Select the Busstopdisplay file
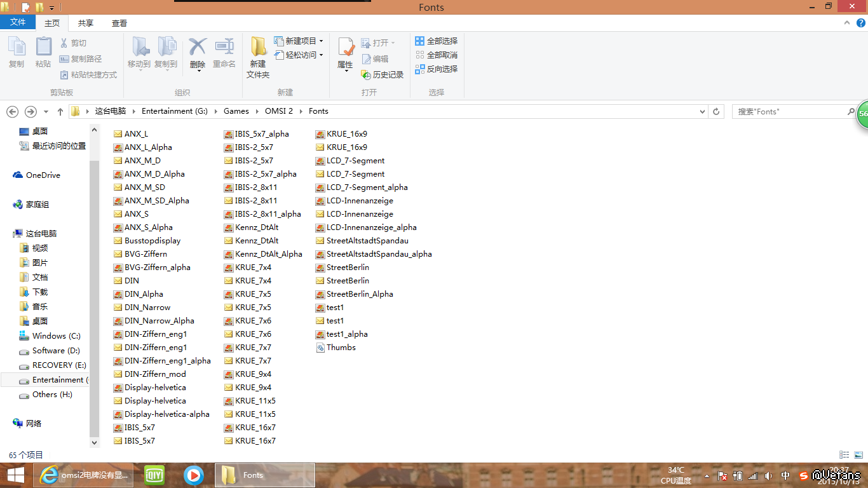The image size is (868, 488). [x=147, y=241]
